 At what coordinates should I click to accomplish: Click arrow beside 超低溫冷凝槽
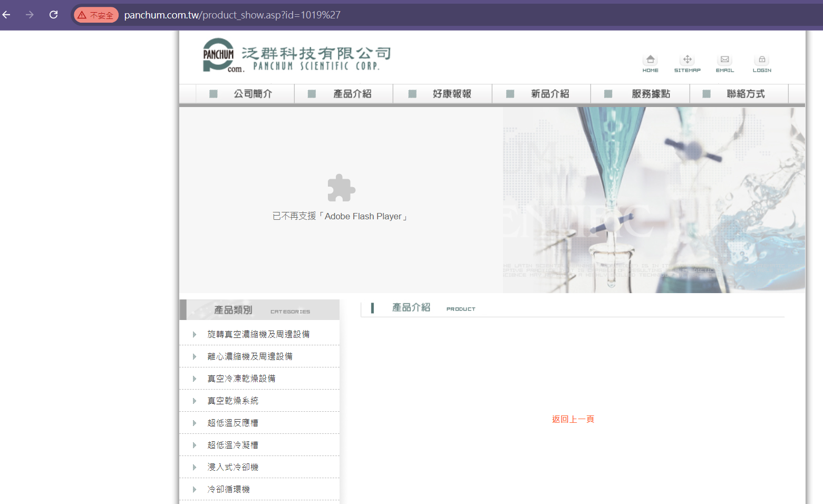pos(195,445)
